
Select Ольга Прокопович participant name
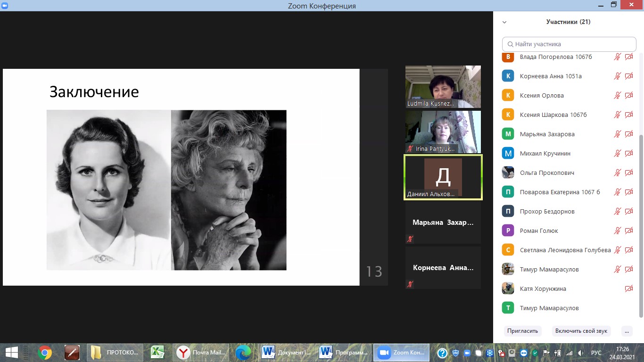(547, 173)
